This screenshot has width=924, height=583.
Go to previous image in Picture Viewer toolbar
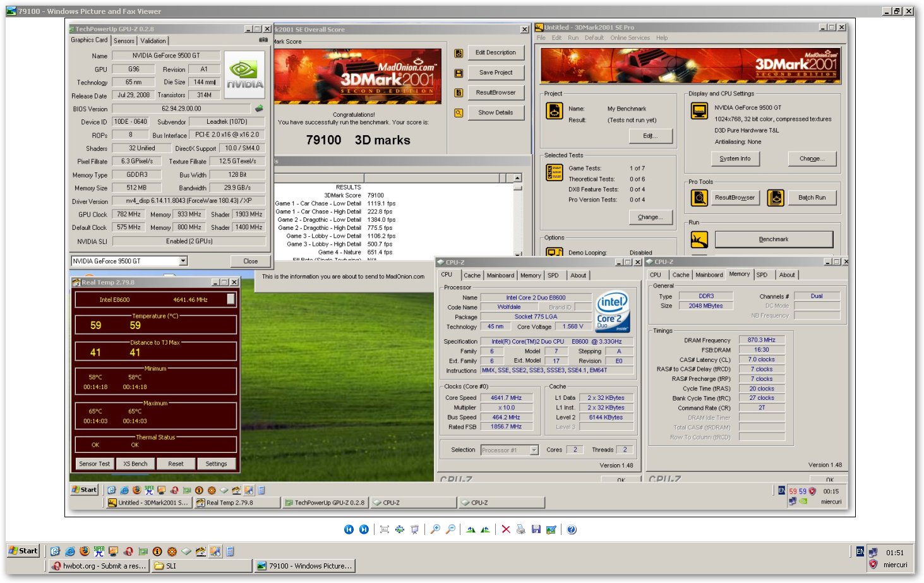pyautogui.click(x=349, y=529)
